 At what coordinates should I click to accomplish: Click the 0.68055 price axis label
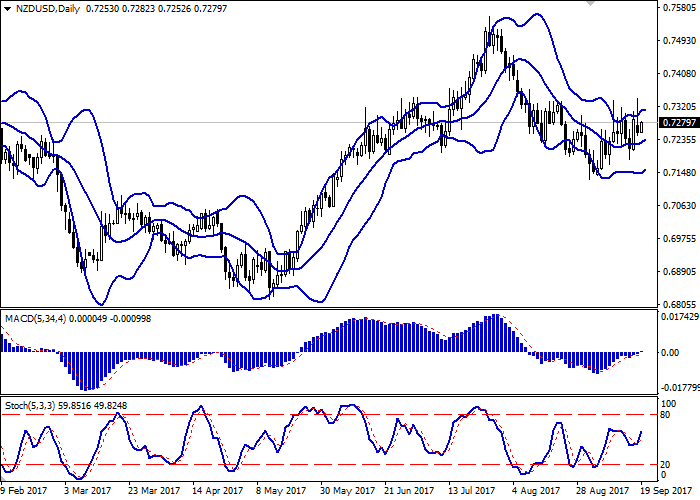pos(679,305)
